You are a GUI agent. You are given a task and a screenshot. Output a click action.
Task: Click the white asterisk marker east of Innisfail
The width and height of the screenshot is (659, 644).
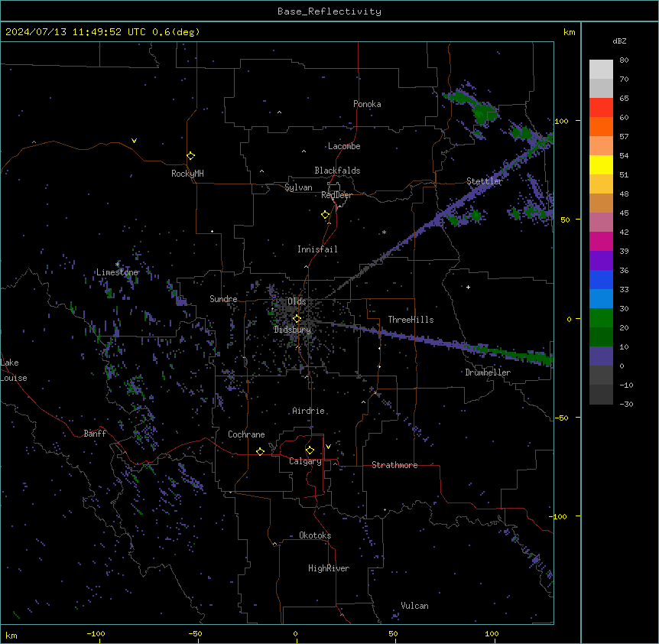[x=384, y=232]
